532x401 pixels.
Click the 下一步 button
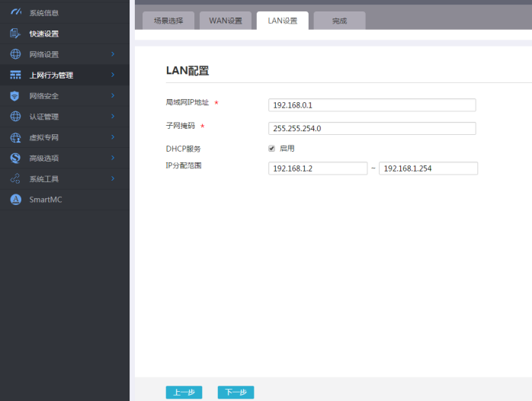click(236, 392)
